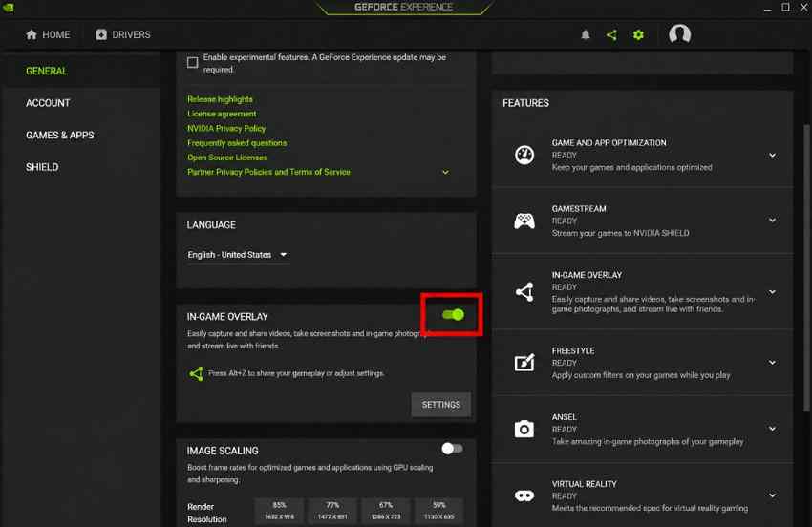Select General in the sidebar
The height and width of the screenshot is (527, 812).
coord(47,71)
